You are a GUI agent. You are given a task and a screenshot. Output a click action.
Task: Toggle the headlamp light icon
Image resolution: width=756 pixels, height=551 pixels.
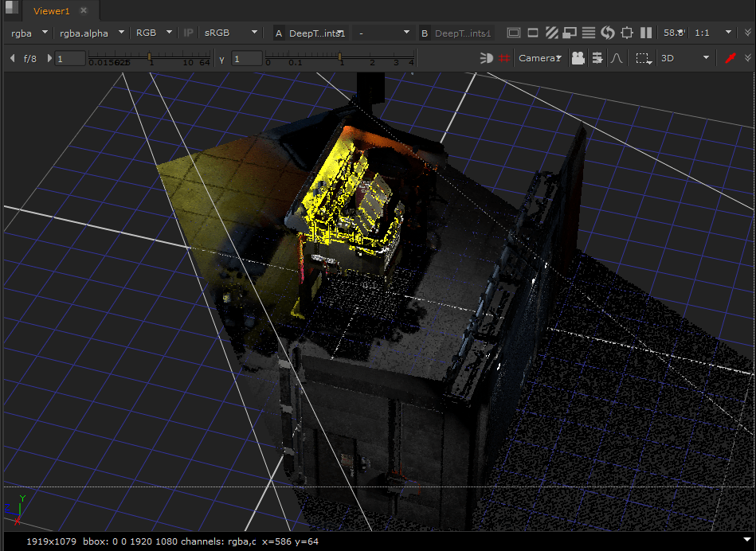click(x=486, y=58)
